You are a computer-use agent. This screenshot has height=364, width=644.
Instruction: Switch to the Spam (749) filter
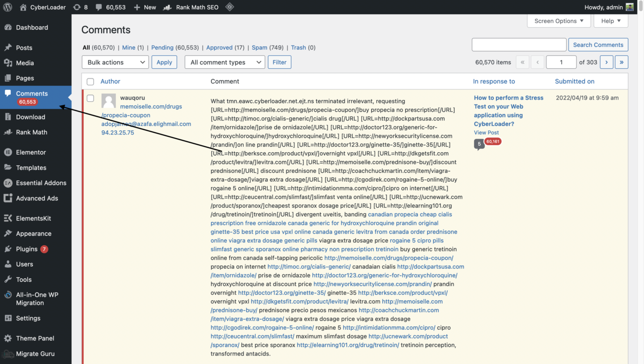click(259, 47)
